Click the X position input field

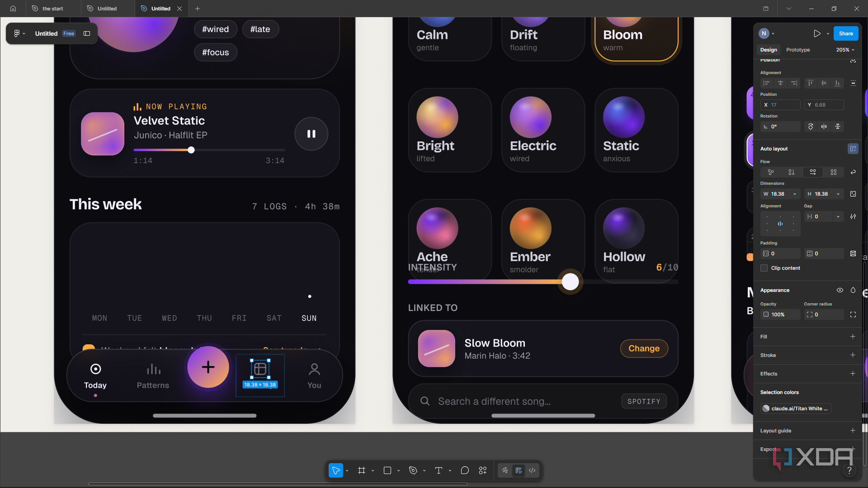point(781,105)
